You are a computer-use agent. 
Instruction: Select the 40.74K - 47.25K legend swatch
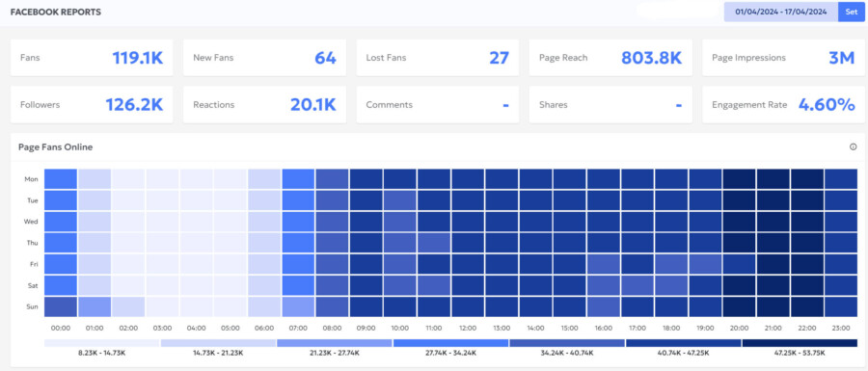tap(683, 343)
